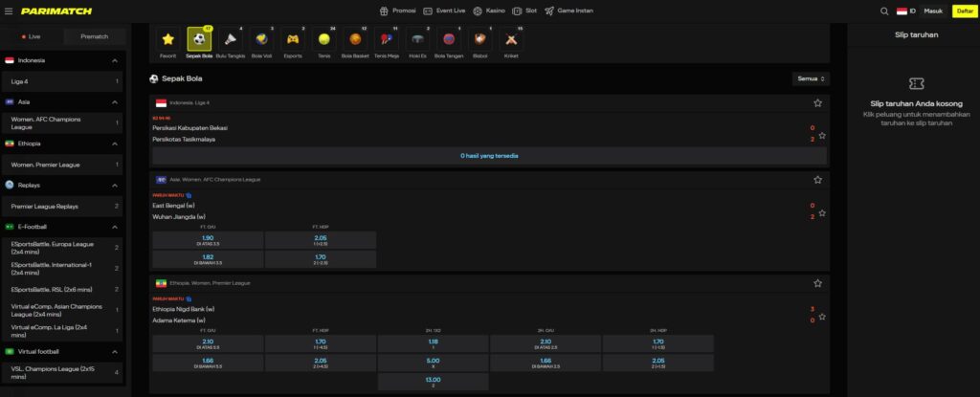Open Game Instan in top navigation
Screen dimensions: 980x397
568,11
